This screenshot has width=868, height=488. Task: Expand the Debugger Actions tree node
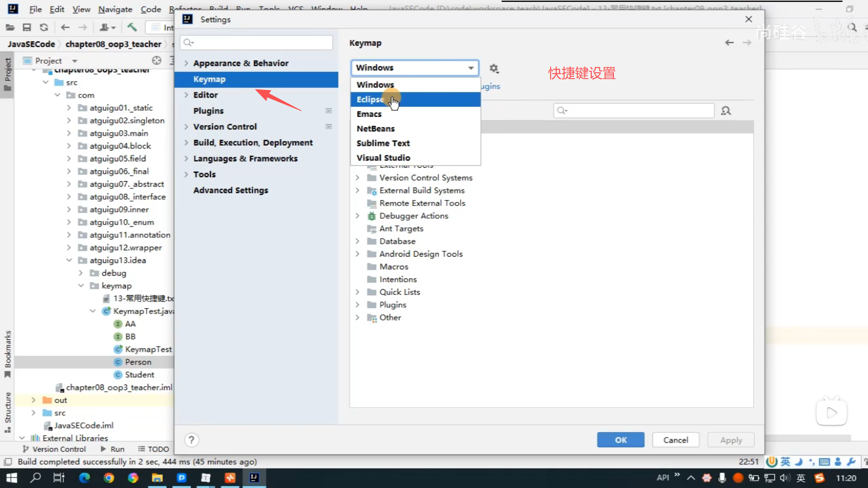[357, 216]
